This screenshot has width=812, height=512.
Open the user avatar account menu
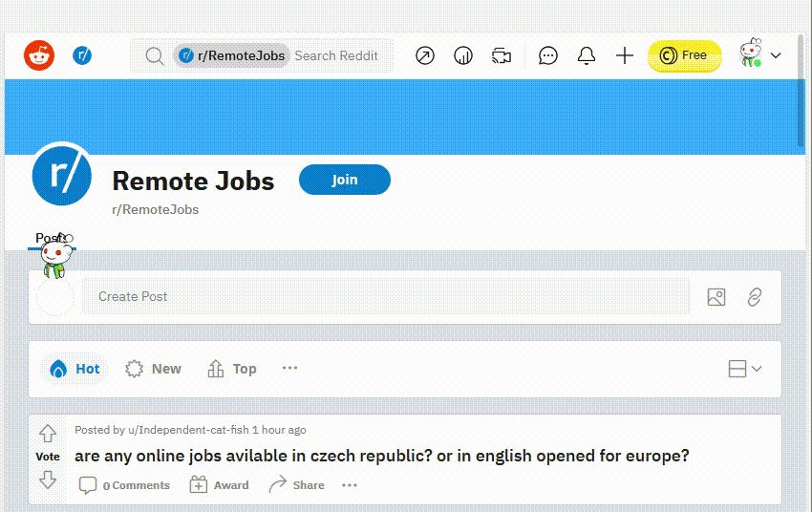point(750,53)
